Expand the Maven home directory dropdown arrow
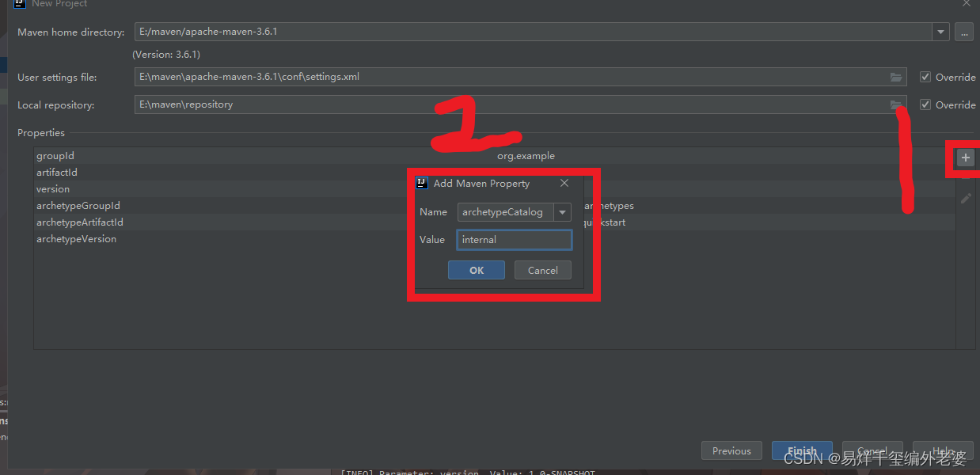This screenshot has height=475, width=980. click(x=940, y=32)
